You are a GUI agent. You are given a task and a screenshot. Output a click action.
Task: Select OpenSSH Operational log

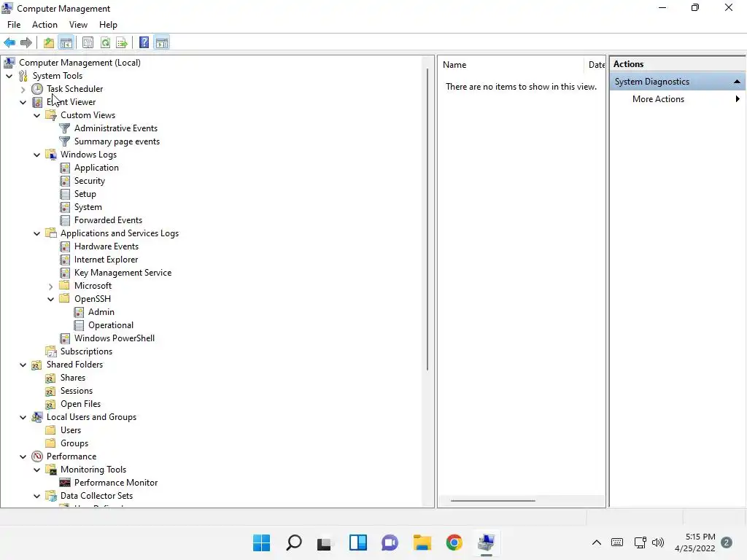click(x=111, y=325)
